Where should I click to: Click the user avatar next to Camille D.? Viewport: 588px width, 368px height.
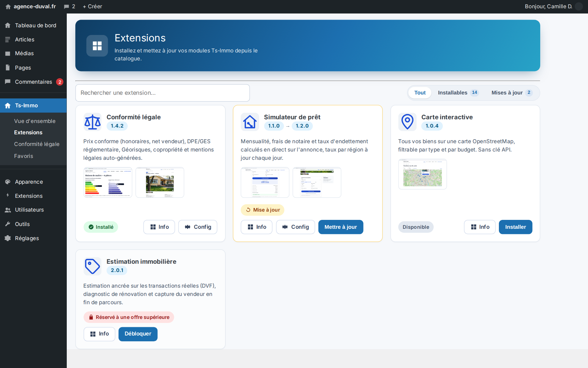click(x=579, y=6)
